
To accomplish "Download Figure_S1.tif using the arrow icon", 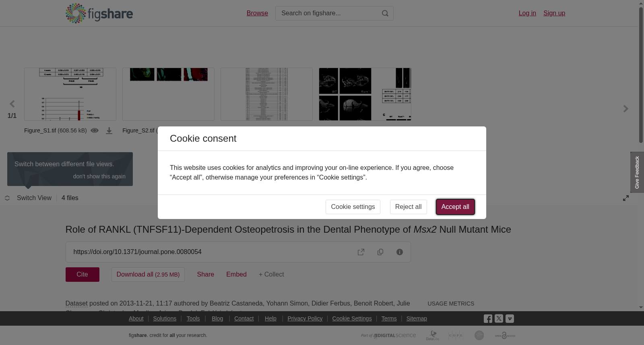I will coord(109,131).
